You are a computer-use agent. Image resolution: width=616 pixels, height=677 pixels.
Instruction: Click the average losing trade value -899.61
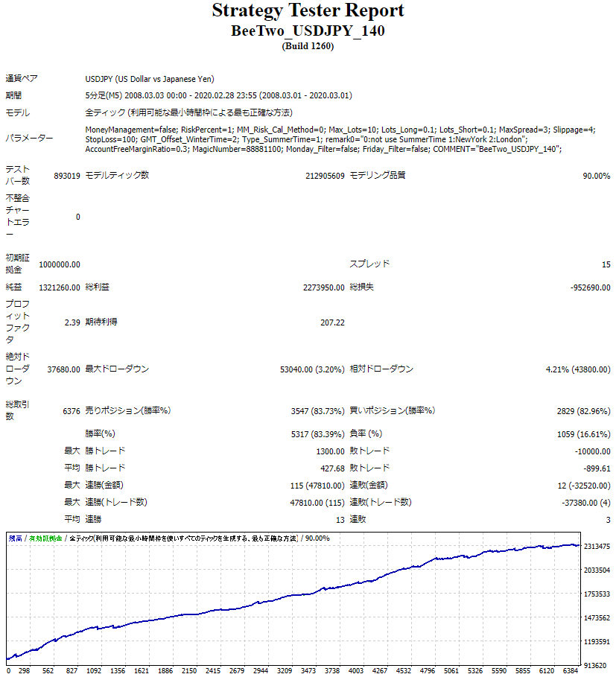[597, 468]
